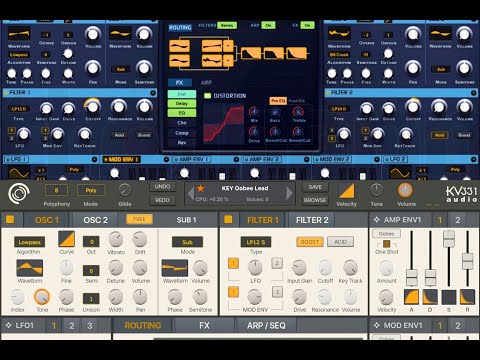Mark preset as favorite with the star
The height and width of the screenshot is (360, 480).
[200, 188]
